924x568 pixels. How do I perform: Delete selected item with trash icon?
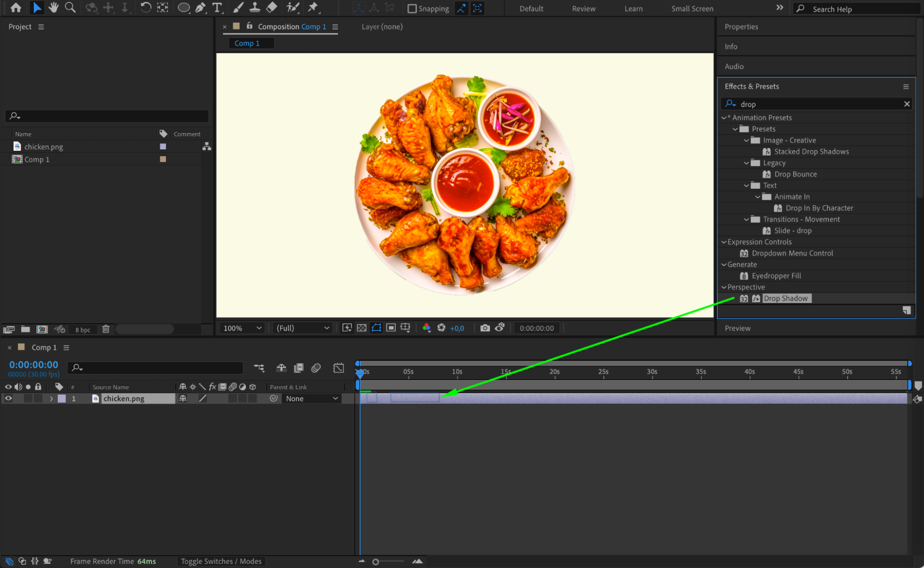click(106, 329)
